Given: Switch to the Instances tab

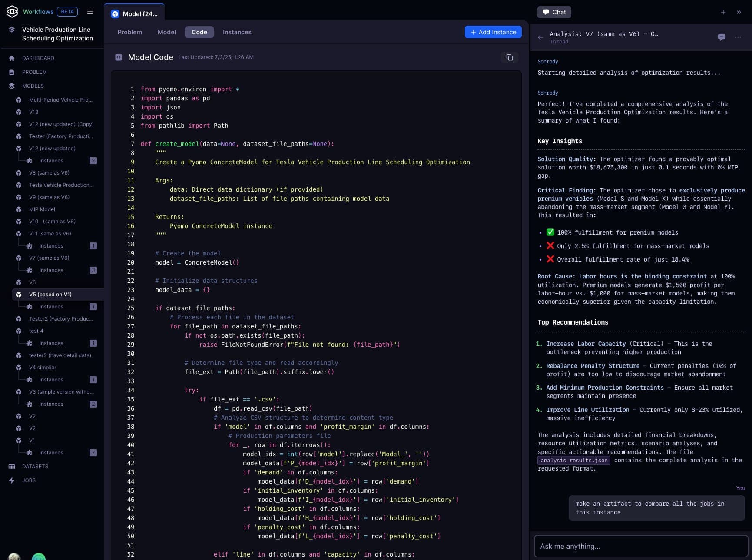Looking at the screenshot, I should point(237,32).
